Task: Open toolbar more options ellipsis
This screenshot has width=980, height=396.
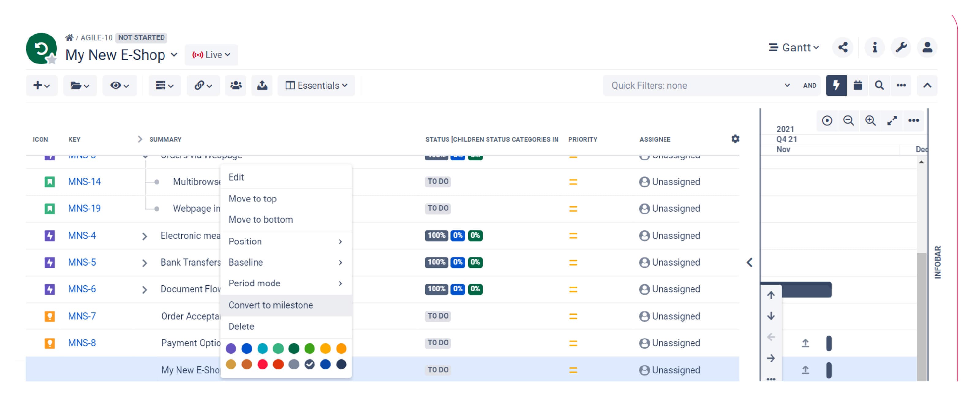Action: (x=901, y=85)
